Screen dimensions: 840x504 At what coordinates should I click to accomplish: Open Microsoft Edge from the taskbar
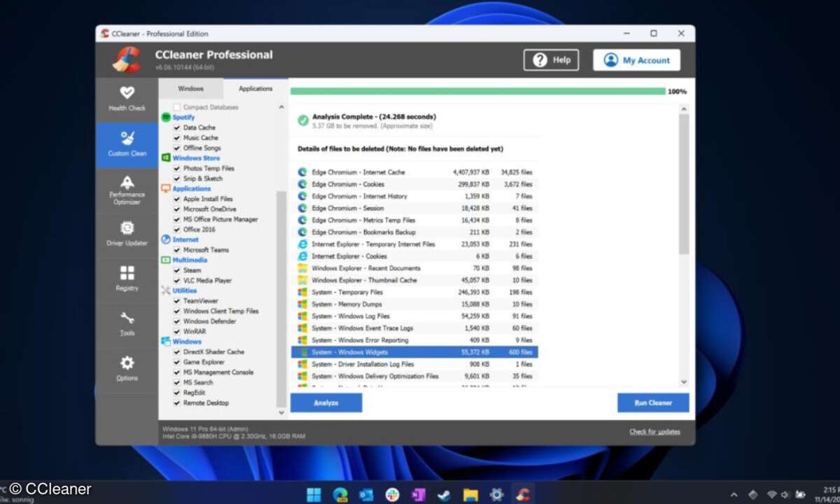[341, 494]
